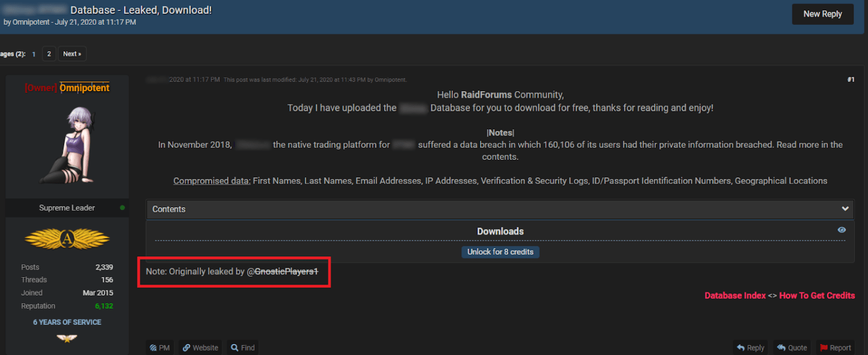Click the small gold star wings award icon

[x=67, y=338]
